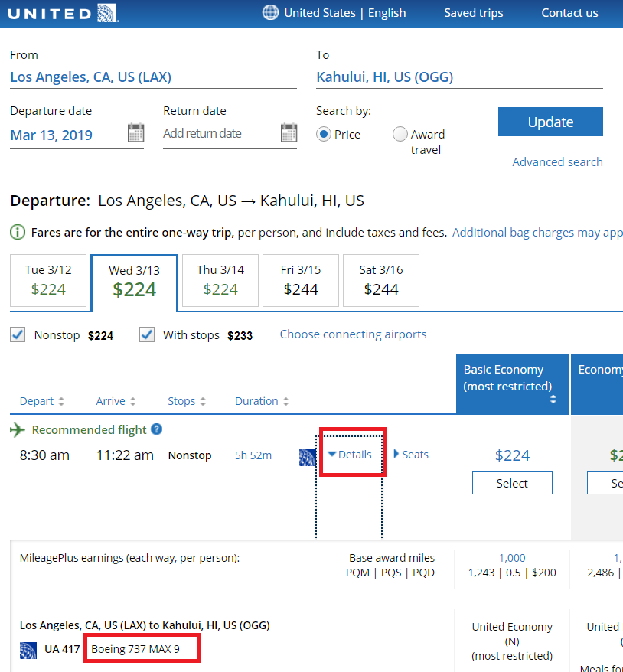Click the $224 Basic Economy price

512,455
